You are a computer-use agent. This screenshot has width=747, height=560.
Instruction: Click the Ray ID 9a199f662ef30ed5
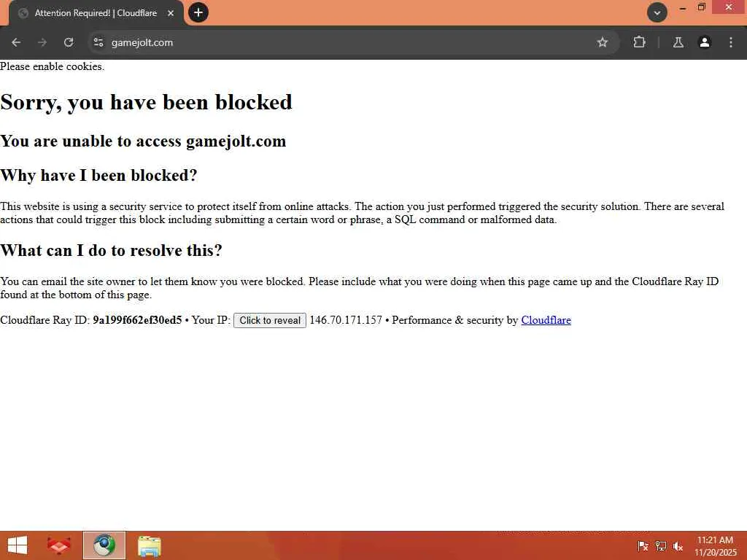tap(137, 320)
